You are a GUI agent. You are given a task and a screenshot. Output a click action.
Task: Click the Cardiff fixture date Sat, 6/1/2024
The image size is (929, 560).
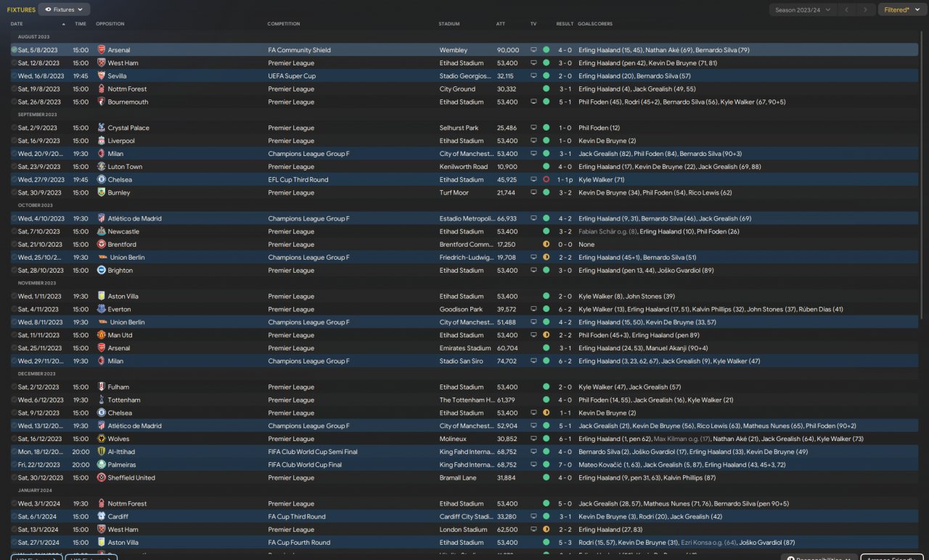(x=38, y=516)
